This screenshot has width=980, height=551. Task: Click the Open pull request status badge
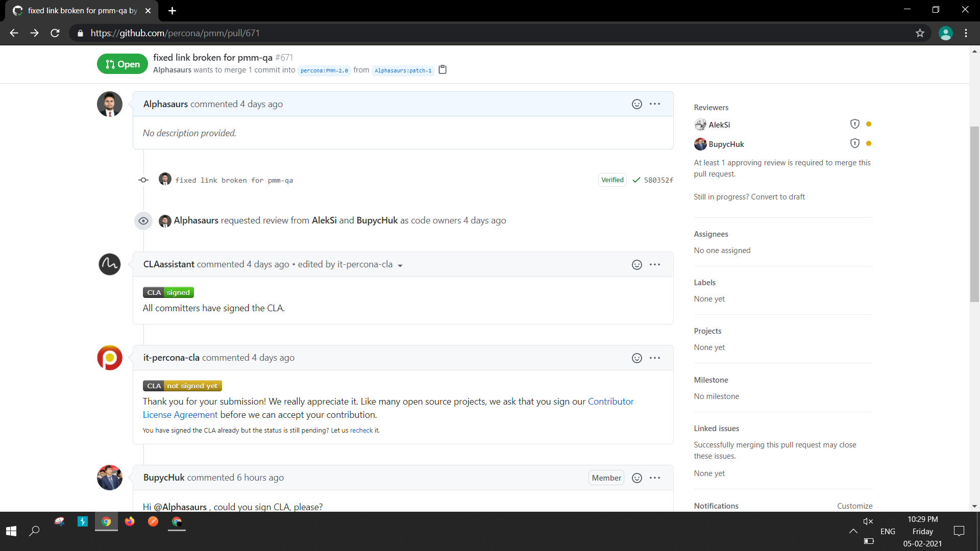[x=122, y=64]
